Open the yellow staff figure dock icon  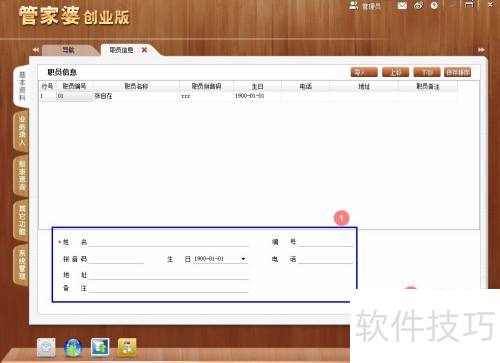tap(127, 347)
